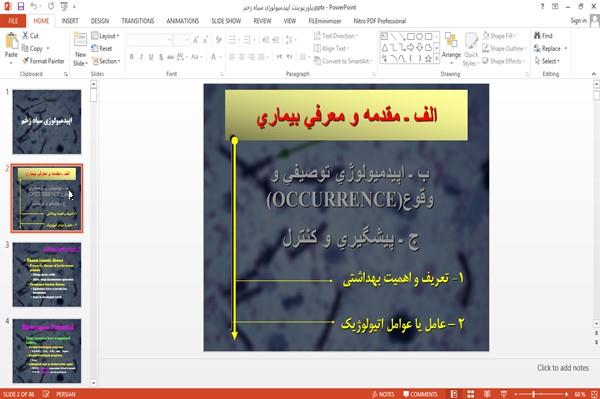Click the Cut scissors icon

tap(26, 35)
